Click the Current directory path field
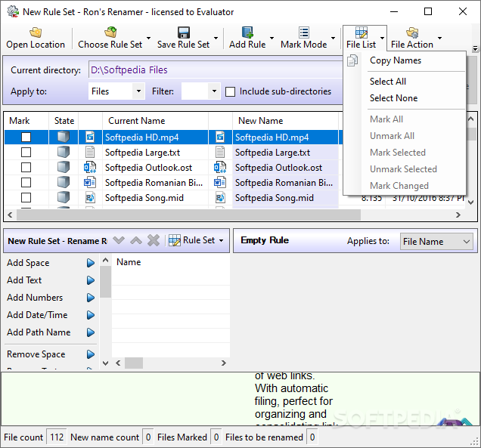 [x=215, y=70]
